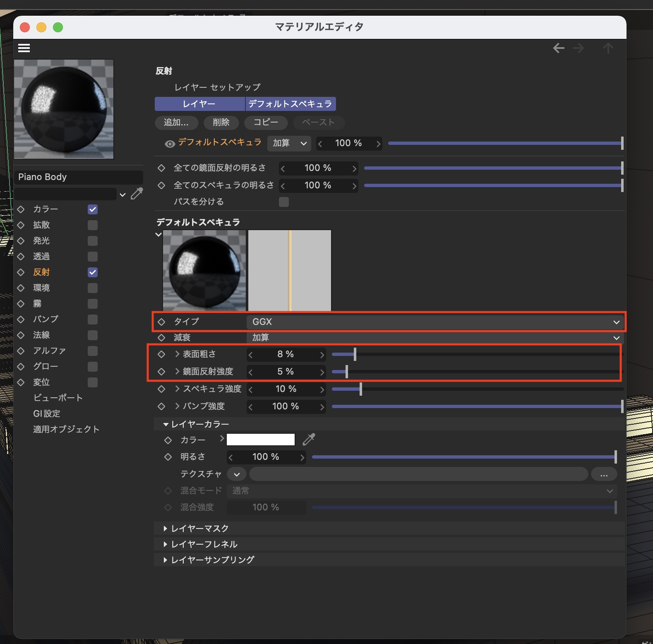The height and width of the screenshot is (644, 653).
Task: Click the up arrow navigation icon
Action: click(608, 48)
